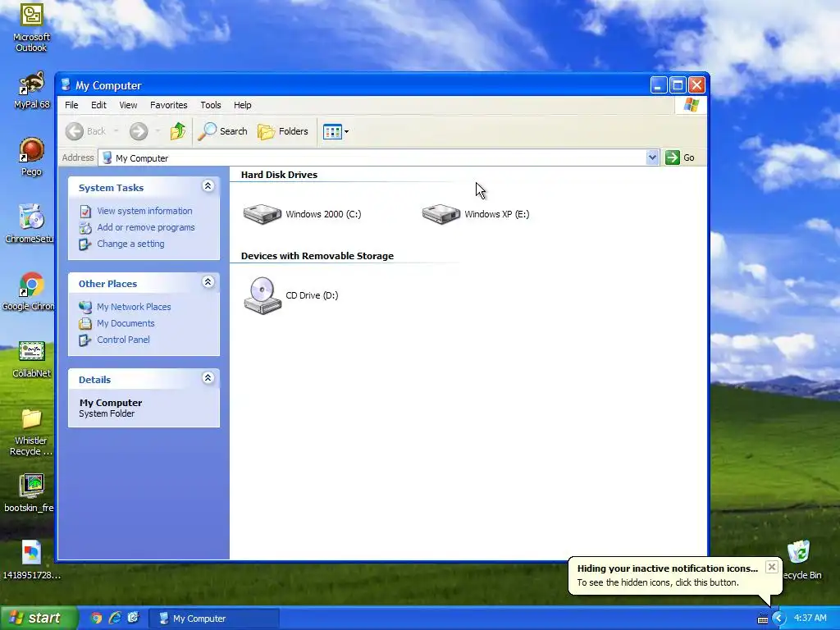The image size is (840, 630).
Task: Open the Help menu
Action: (242, 105)
